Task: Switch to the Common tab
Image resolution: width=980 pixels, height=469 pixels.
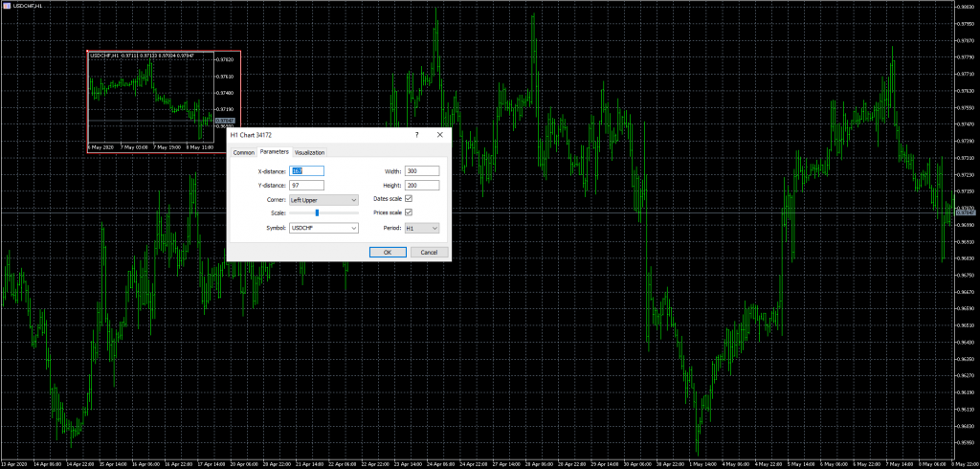Action: 244,152
